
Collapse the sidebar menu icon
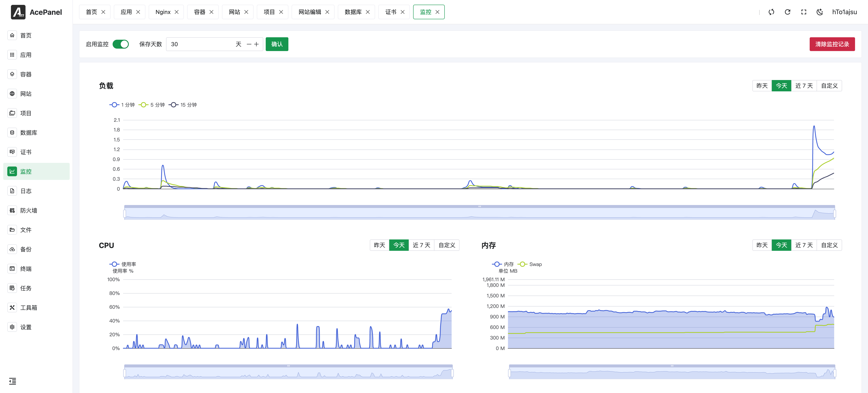click(13, 381)
